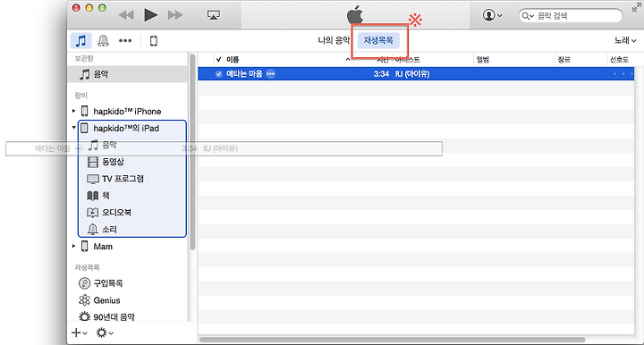Toggle full screen arrows icon
644x345 pixels.
click(x=636, y=7)
